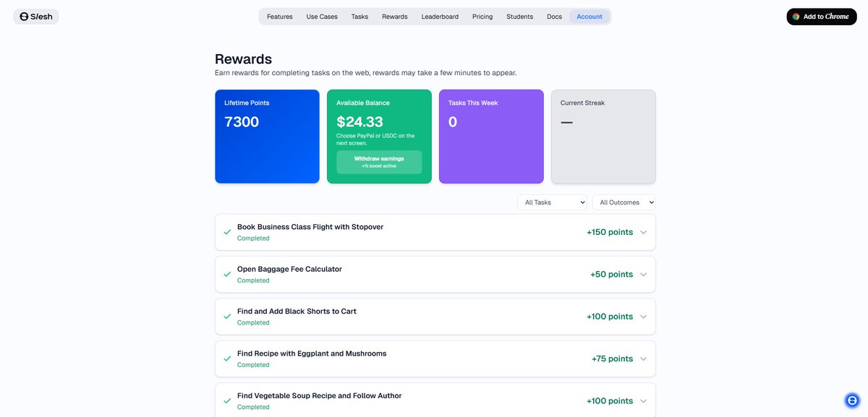The height and width of the screenshot is (417, 868).
Task: Open the All Tasks filter dropdown
Action: (552, 202)
